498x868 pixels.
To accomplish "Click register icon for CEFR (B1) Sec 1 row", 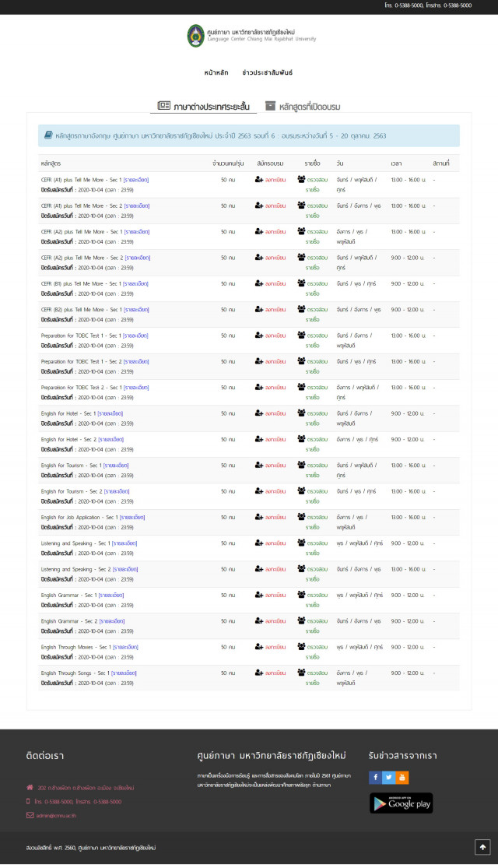I will click(259, 283).
